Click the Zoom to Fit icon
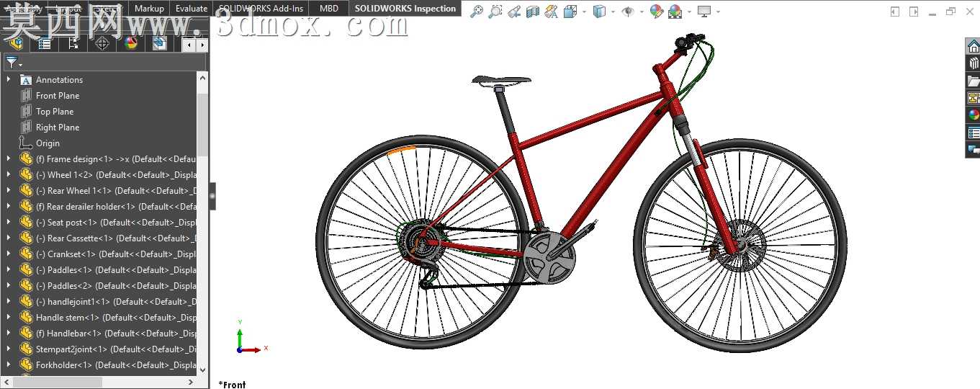Viewport: 980px width, 389px height. tap(476, 12)
